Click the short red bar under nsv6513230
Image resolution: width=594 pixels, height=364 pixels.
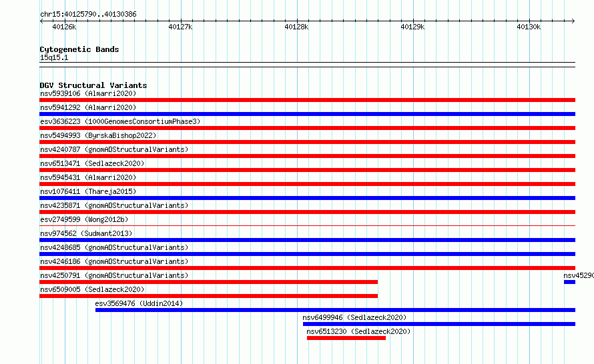(x=346, y=338)
